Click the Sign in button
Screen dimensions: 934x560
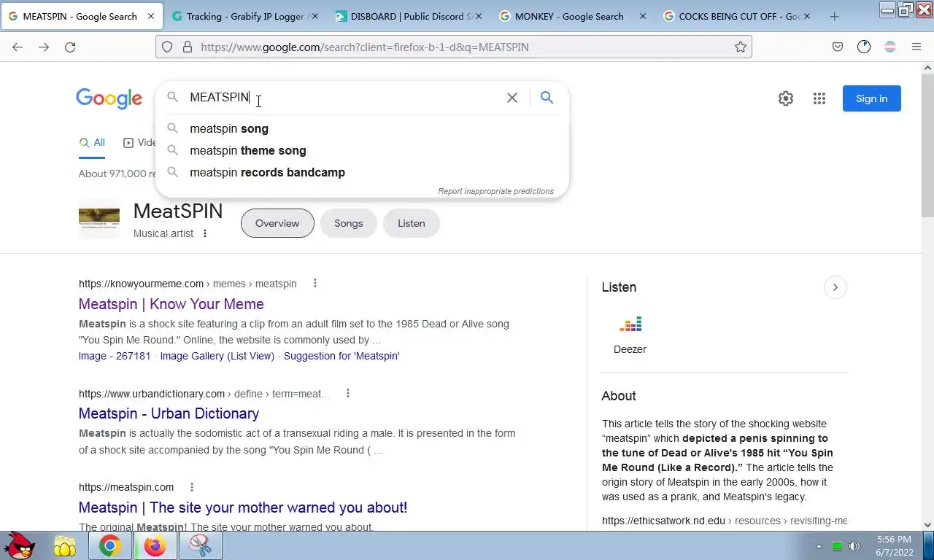(x=871, y=98)
